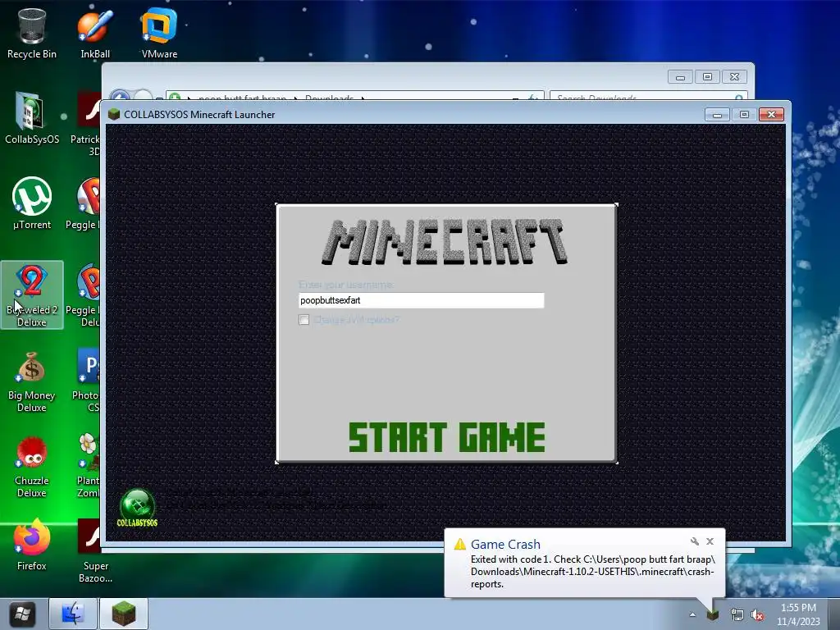Close the Downloads Explorer window

click(x=734, y=77)
